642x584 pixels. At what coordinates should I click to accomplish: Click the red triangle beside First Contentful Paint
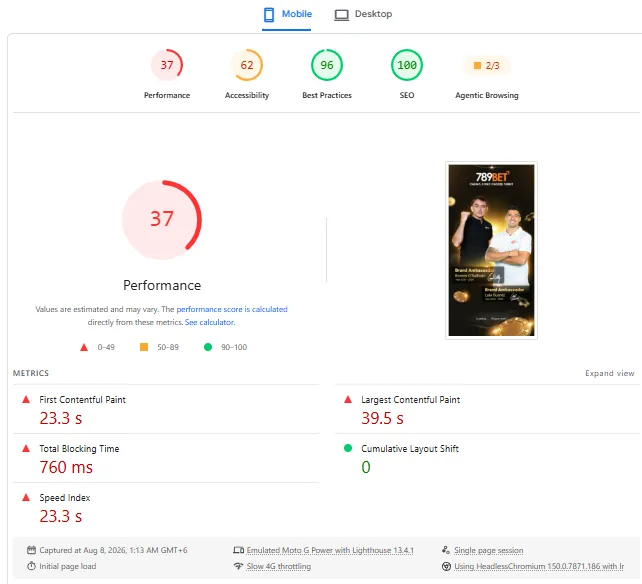(x=26, y=399)
